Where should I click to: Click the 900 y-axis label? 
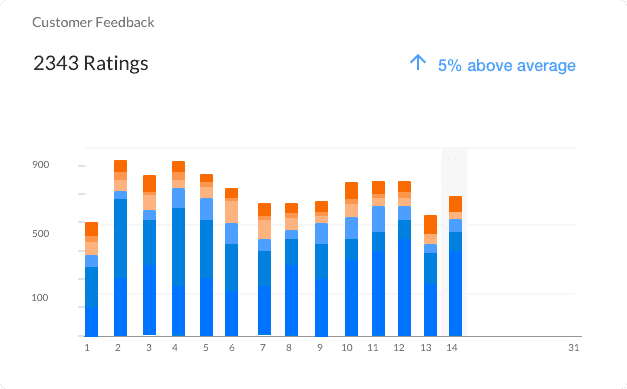(41, 165)
